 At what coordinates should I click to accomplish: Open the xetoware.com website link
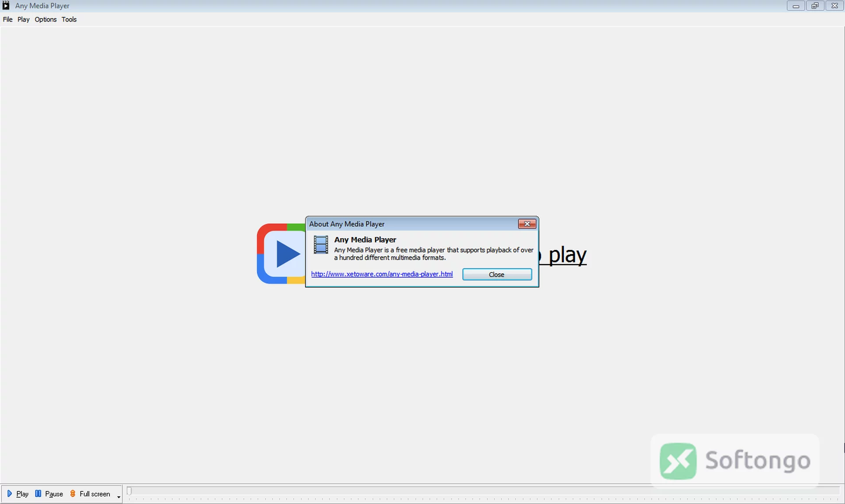pos(382,274)
